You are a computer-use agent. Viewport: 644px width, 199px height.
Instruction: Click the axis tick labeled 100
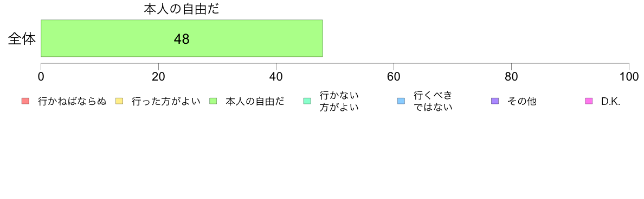pos(629,77)
